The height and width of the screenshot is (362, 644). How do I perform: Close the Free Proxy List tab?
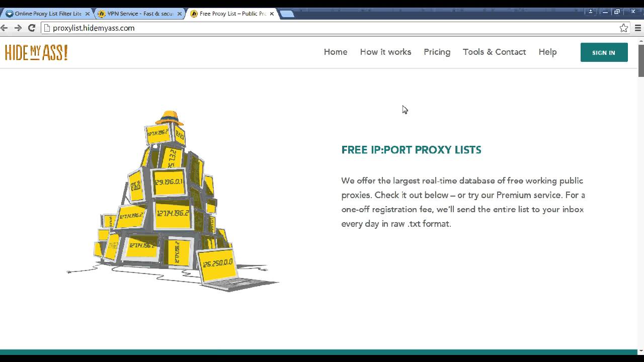tap(272, 14)
